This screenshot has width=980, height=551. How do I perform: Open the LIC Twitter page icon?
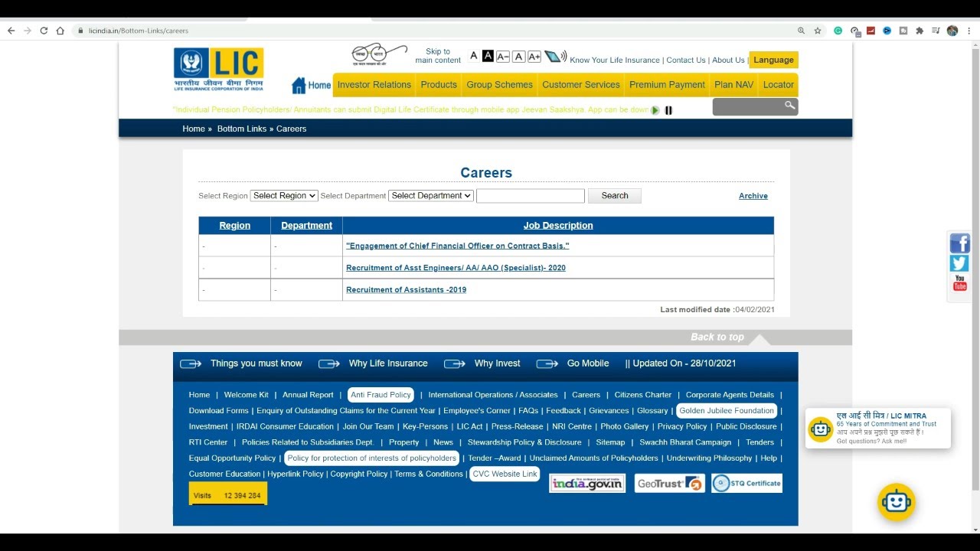pyautogui.click(x=959, y=263)
